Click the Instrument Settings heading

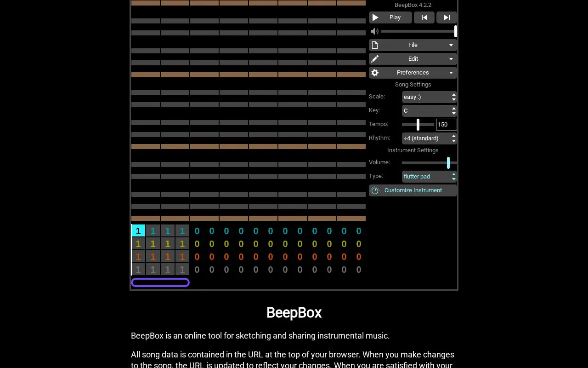coord(413,150)
